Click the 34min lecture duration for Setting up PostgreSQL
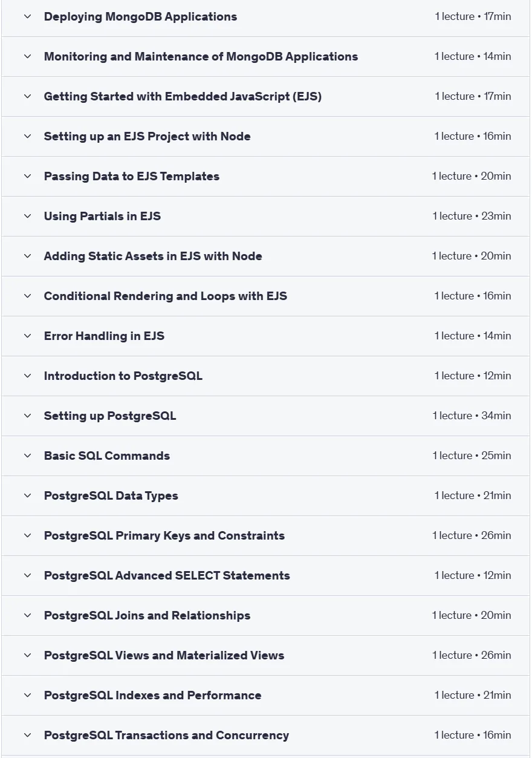 pyautogui.click(x=496, y=416)
